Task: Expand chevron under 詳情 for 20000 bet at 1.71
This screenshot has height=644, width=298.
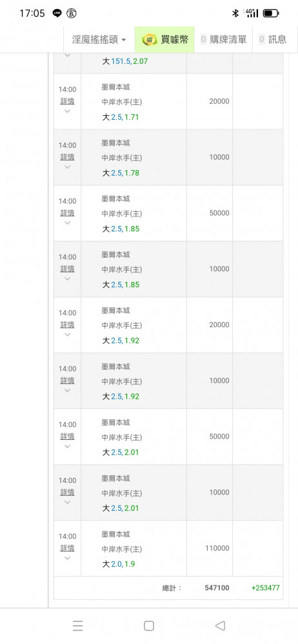Action: pos(68,111)
